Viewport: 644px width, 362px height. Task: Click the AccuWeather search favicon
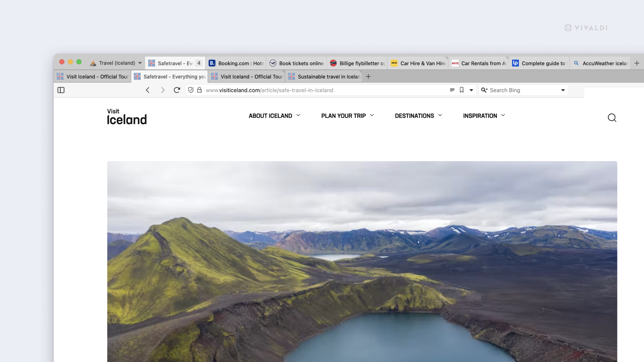pos(576,63)
